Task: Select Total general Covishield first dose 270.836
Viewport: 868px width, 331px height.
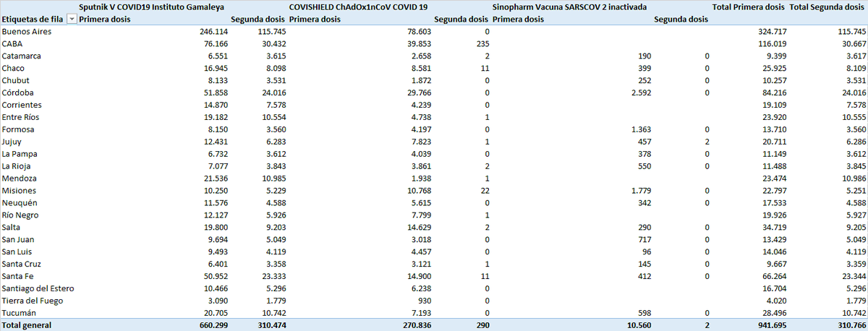Action: (417, 326)
